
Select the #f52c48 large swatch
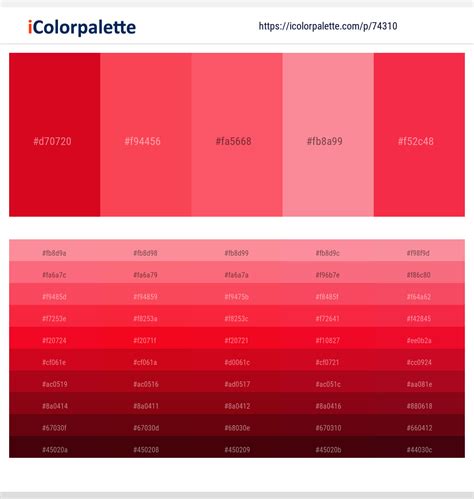click(x=419, y=135)
